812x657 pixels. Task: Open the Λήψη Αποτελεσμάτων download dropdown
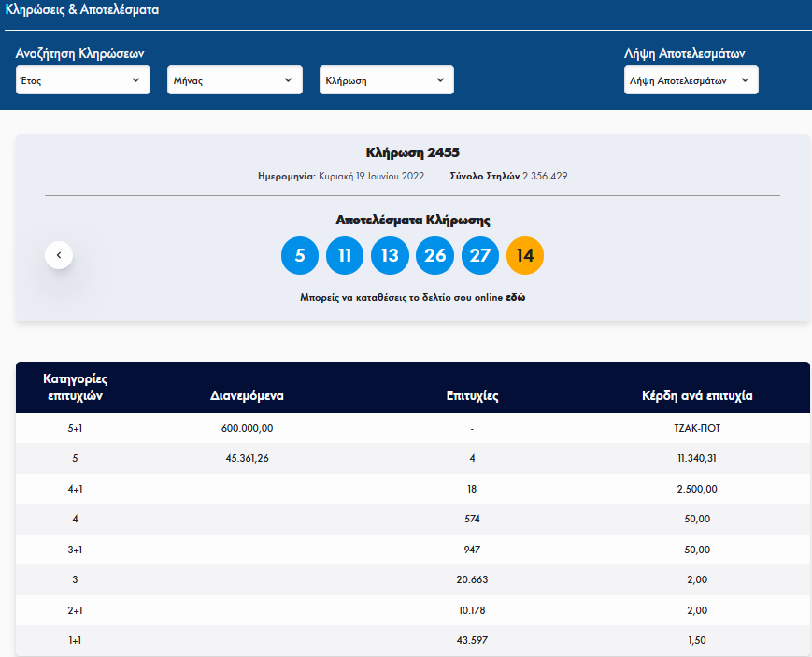click(x=691, y=80)
